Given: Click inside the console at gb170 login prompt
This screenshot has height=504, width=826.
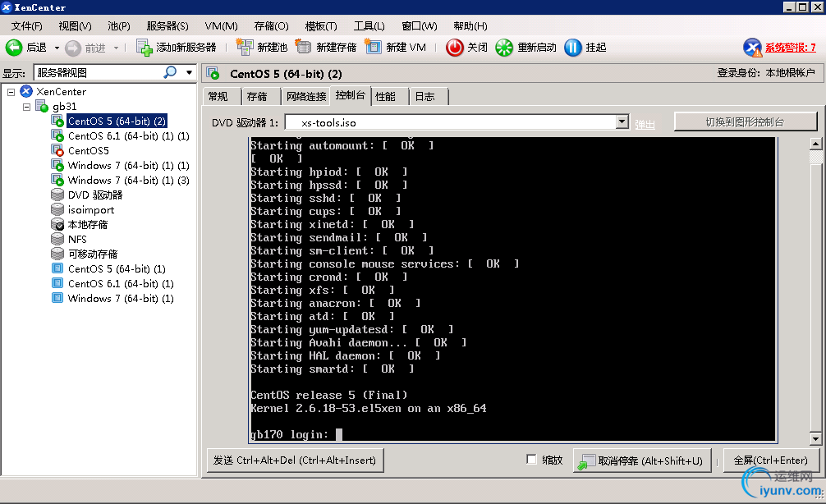Looking at the screenshot, I should [339, 434].
